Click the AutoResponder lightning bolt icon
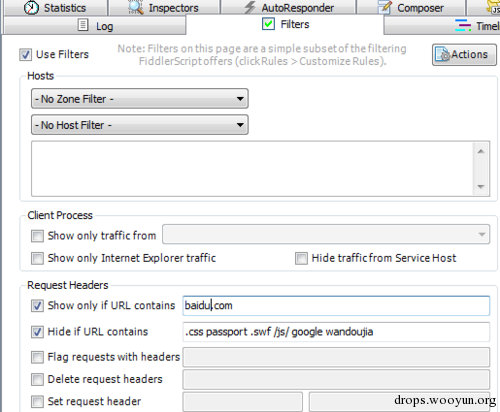 coord(250,7)
